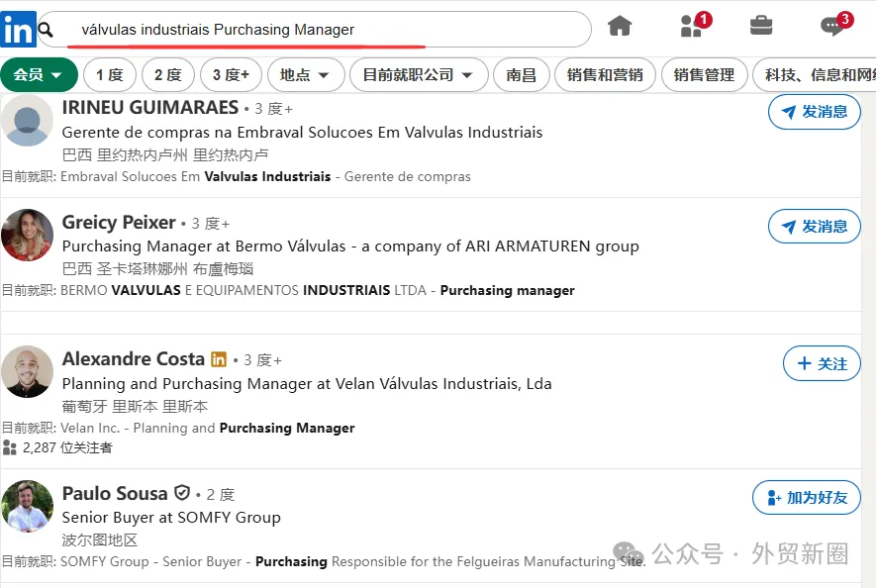Click the search magnifier icon
876x588 pixels.
[46, 30]
